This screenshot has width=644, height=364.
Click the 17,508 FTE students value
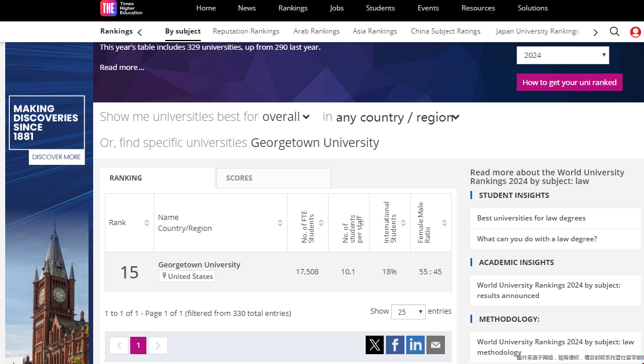[x=307, y=271]
